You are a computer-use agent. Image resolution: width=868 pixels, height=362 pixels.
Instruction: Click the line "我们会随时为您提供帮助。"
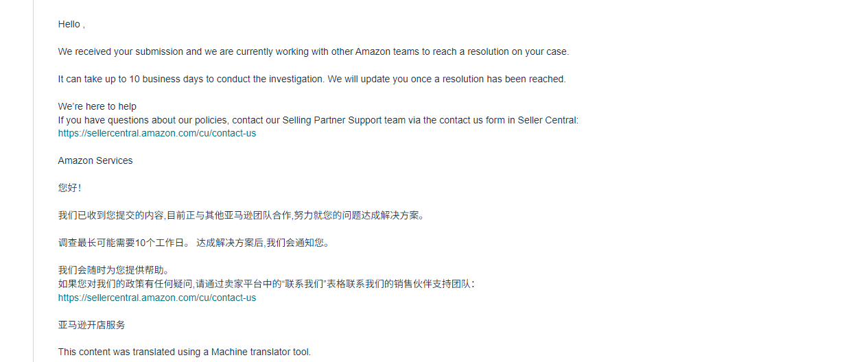pyautogui.click(x=113, y=270)
